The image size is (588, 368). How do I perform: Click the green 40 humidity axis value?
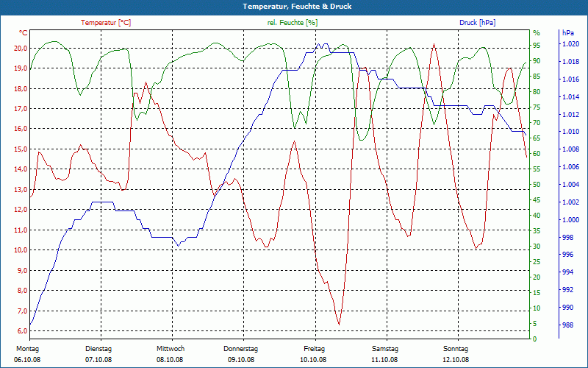click(537, 216)
